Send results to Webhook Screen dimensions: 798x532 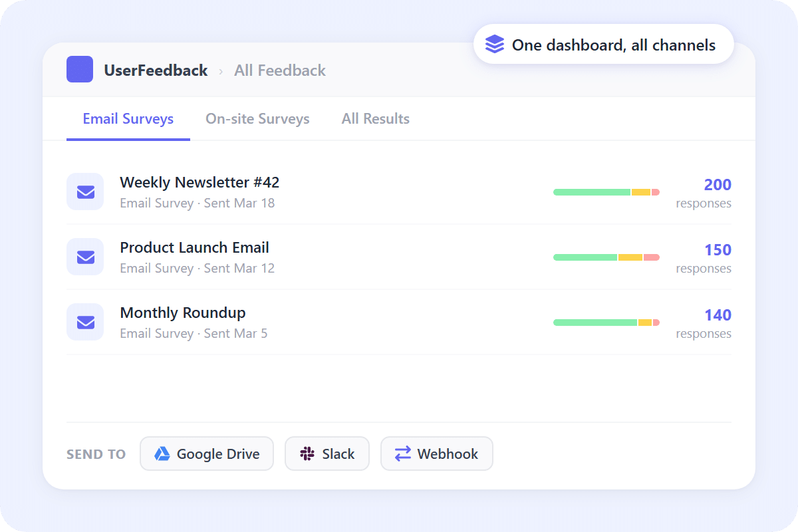point(437,454)
